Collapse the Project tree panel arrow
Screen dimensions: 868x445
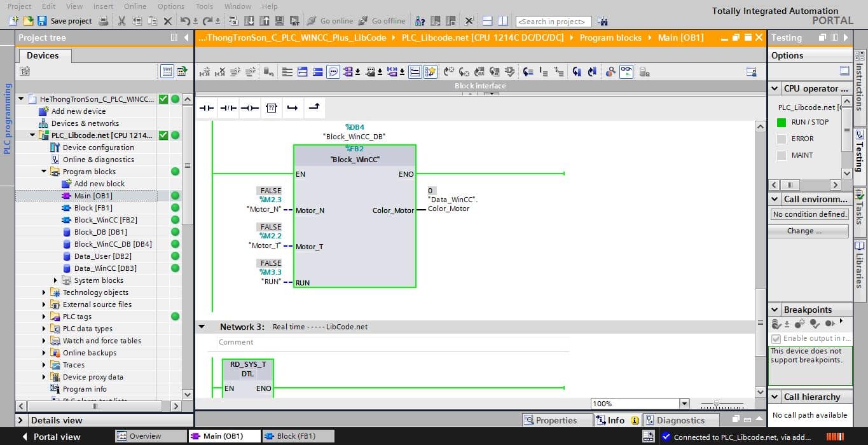[x=186, y=38]
